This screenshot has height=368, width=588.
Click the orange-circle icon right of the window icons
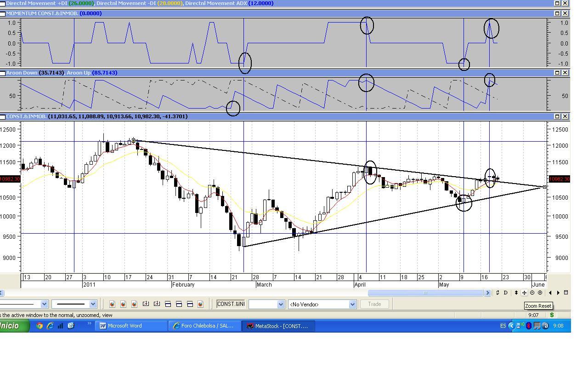200,304
